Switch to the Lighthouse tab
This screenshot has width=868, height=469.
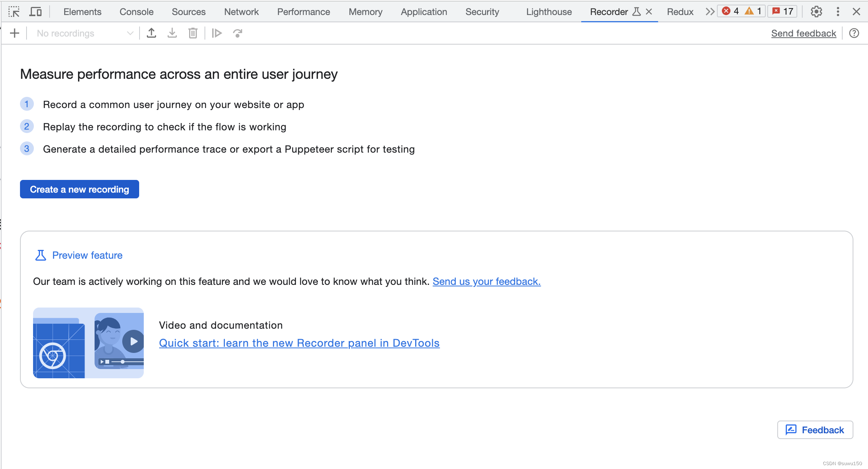(549, 12)
